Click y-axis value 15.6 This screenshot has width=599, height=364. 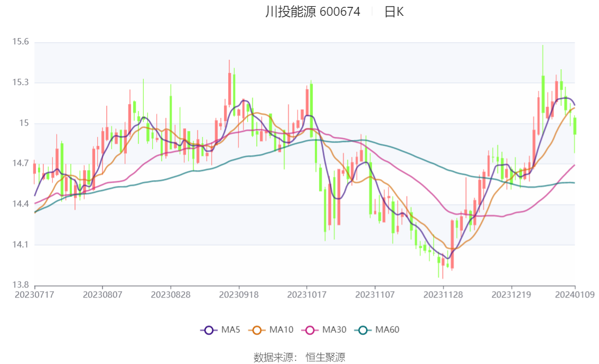[21, 42]
